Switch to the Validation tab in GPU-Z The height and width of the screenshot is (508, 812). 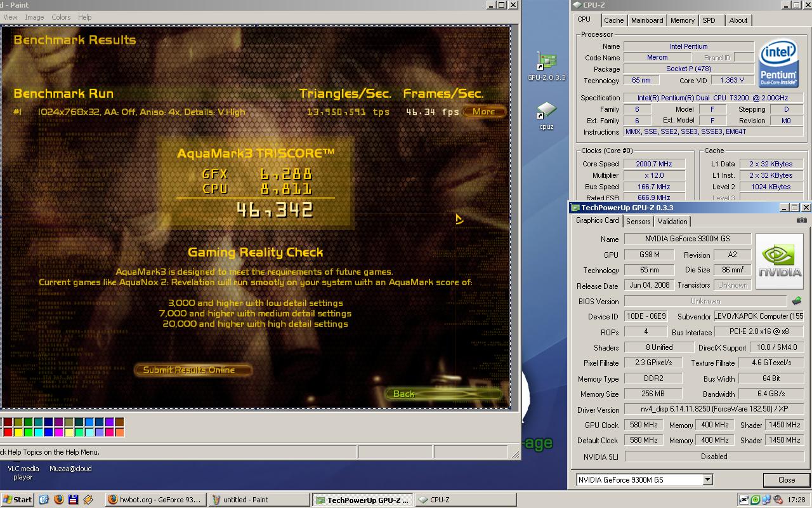click(x=672, y=221)
